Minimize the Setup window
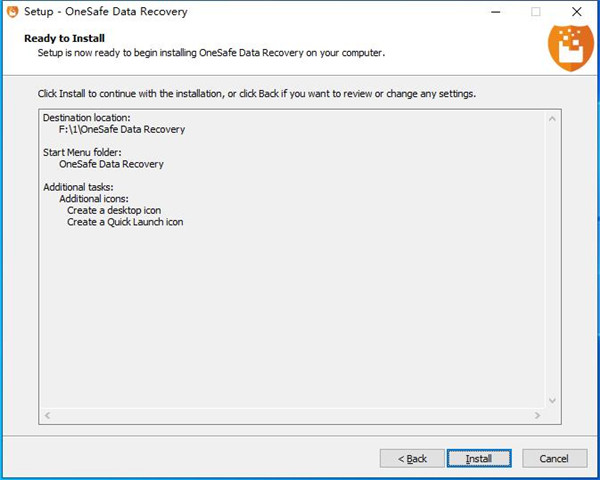This screenshot has width=600, height=480. [496, 12]
